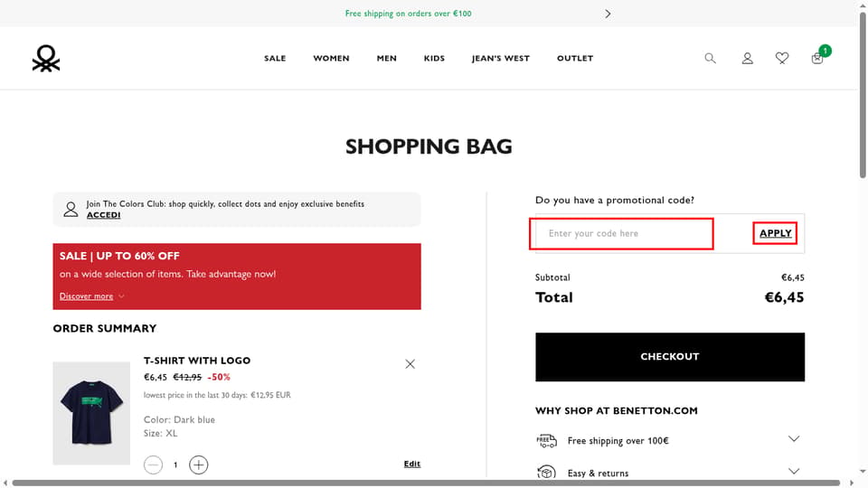Click the horizontal page scrollbar
This screenshot has width=868, height=488.
pyautogui.click(x=426, y=483)
